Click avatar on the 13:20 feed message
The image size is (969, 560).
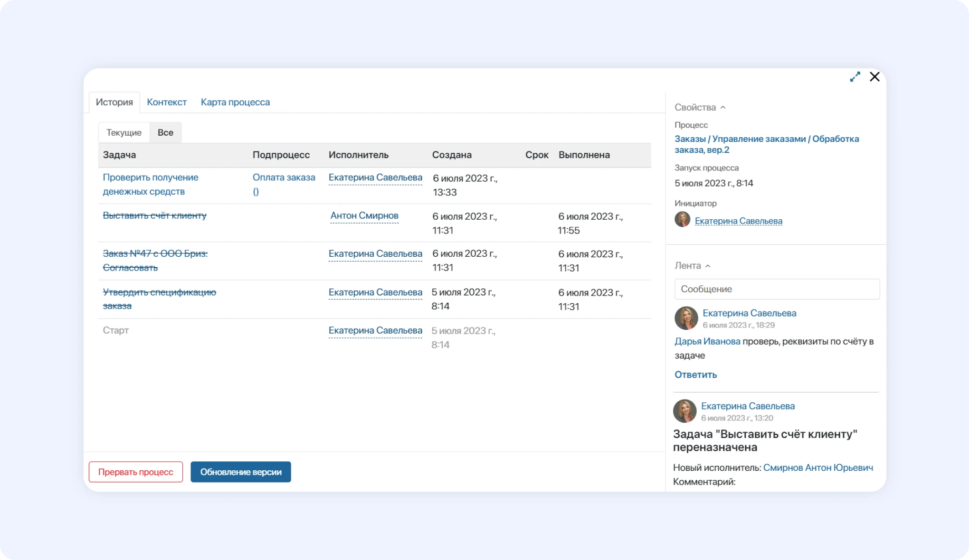pyautogui.click(x=684, y=411)
